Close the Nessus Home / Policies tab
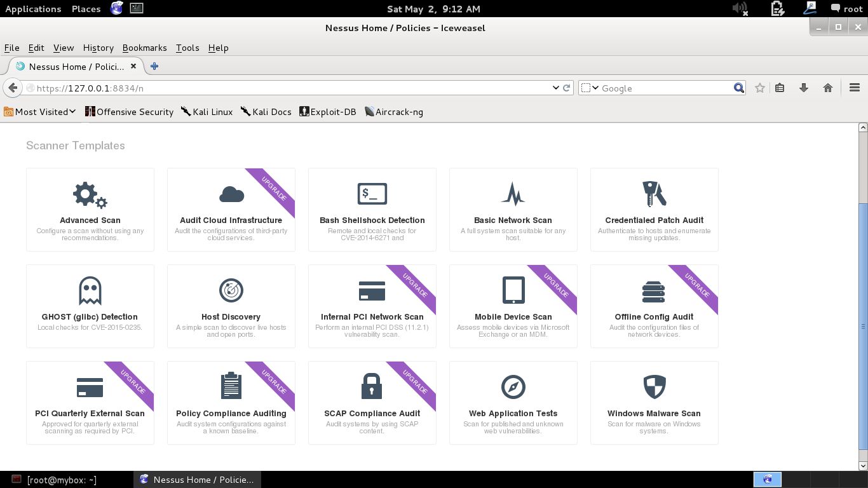868x488 pixels. [x=133, y=66]
